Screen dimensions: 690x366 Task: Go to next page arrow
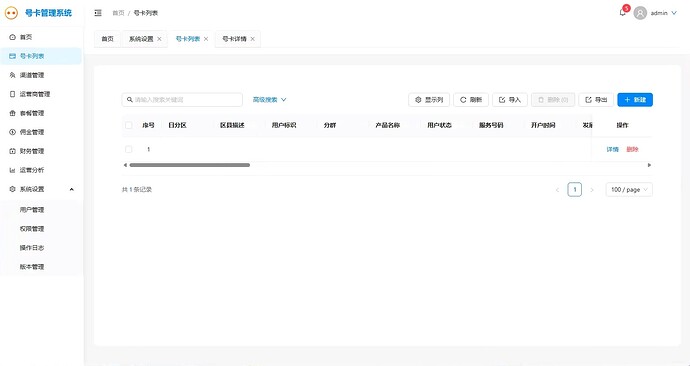coord(592,190)
